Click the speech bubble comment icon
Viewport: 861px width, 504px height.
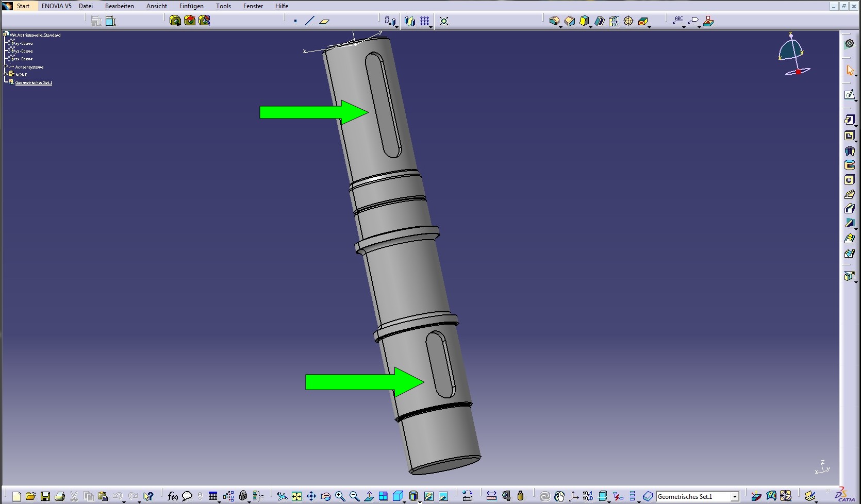(x=187, y=496)
